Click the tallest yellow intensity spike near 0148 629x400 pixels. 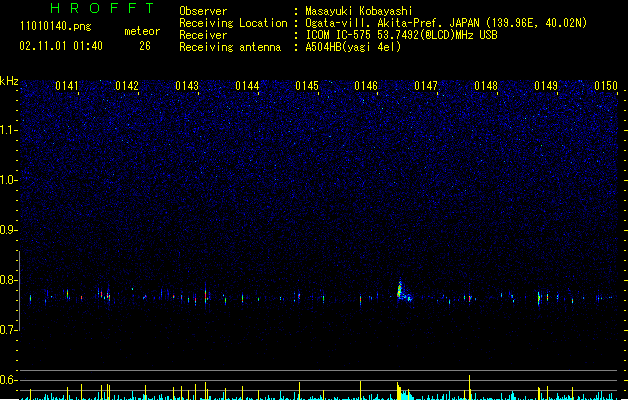(469, 387)
